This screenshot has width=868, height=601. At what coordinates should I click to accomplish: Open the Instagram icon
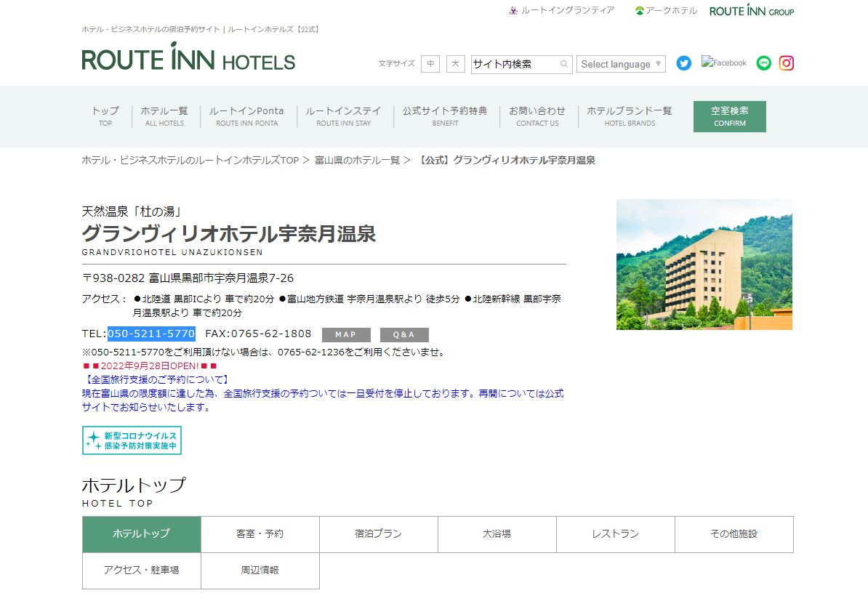(x=786, y=63)
